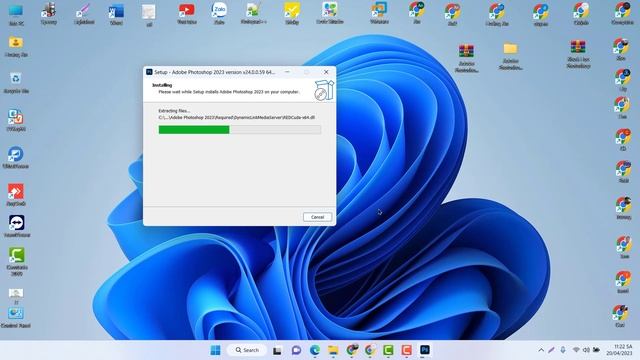This screenshot has height=360, width=640.
Task: Cancel the Photoshop installation
Action: [317, 217]
